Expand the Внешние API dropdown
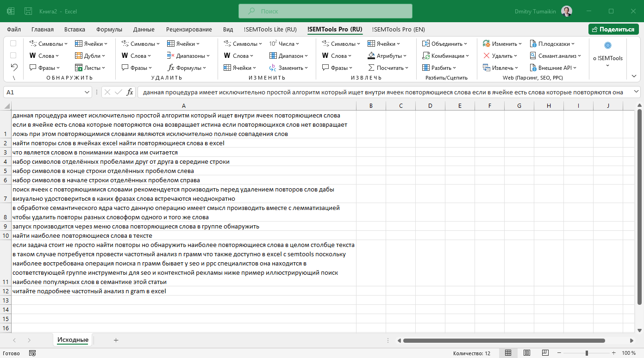The height and width of the screenshot is (358, 644). tap(553, 68)
